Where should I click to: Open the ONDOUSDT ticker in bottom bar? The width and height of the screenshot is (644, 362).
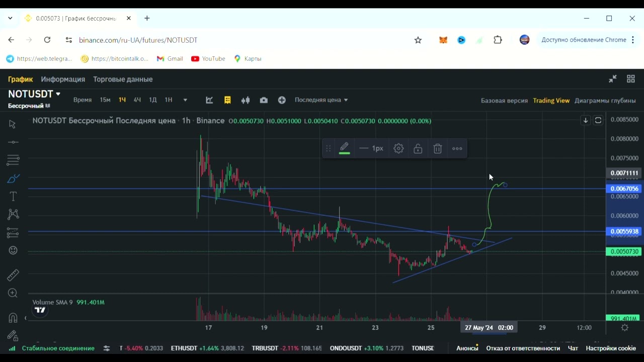367,348
